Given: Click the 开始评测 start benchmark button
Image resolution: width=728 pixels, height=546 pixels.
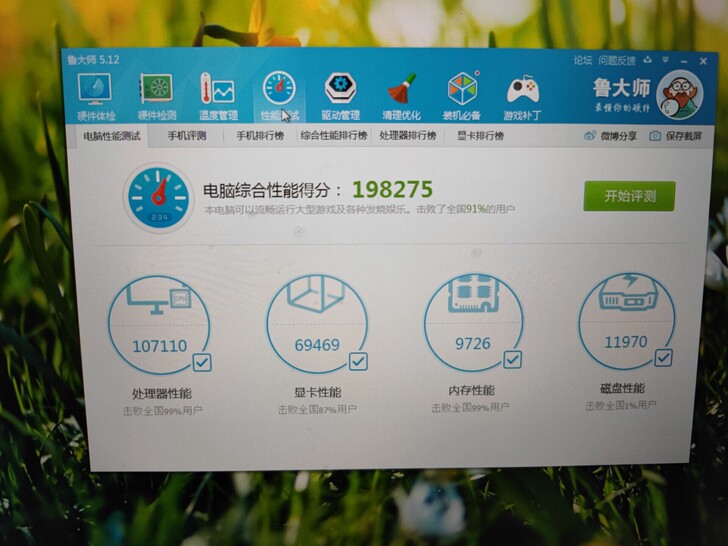Looking at the screenshot, I should point(630,196).
